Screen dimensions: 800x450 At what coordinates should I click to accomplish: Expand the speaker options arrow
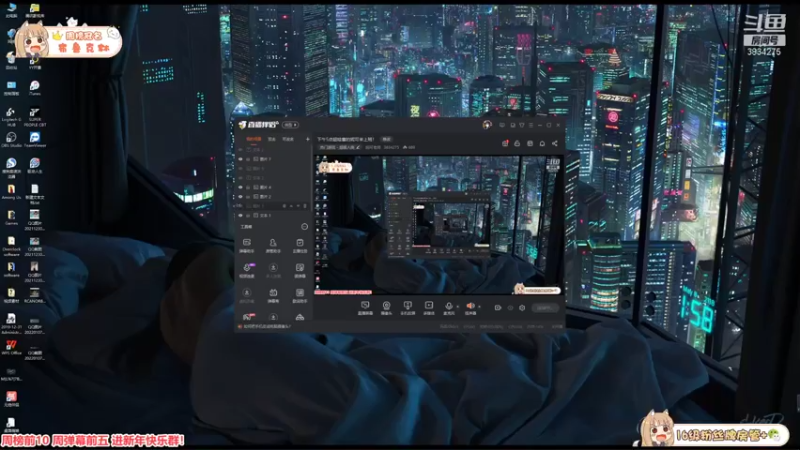pos(479,307)
